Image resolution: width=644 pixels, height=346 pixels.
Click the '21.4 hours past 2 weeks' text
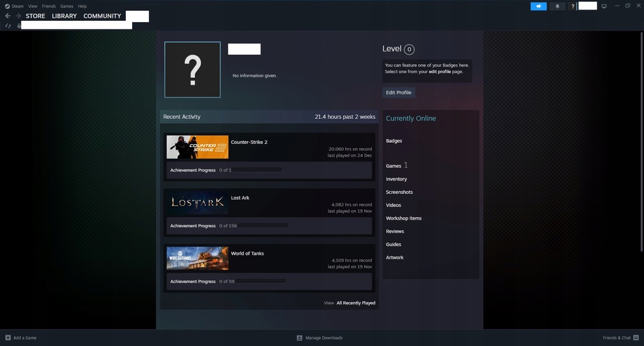click(x=345, y=117)
